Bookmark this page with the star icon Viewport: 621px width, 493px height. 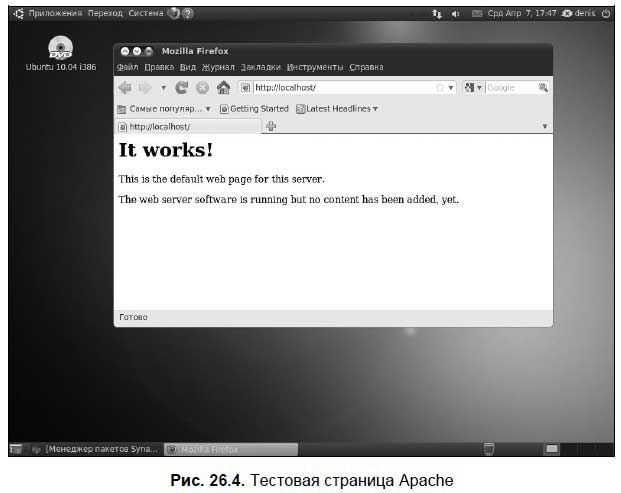(439, 88)
